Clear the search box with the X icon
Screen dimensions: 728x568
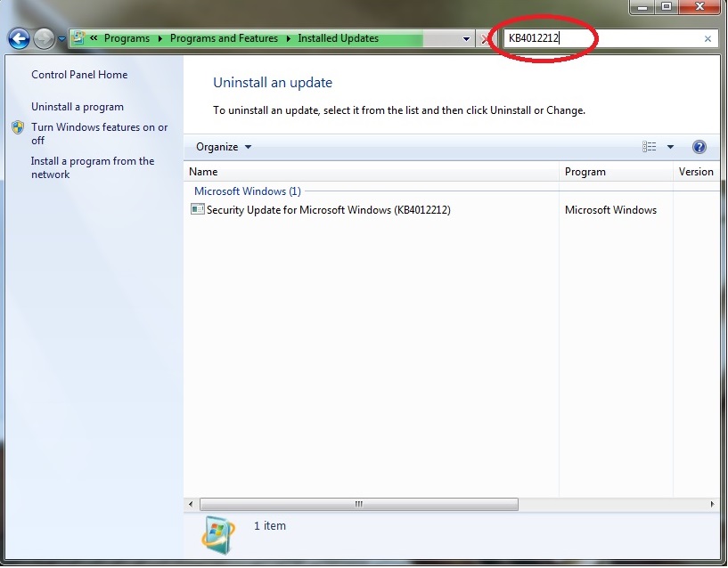(x=708, y=39)
